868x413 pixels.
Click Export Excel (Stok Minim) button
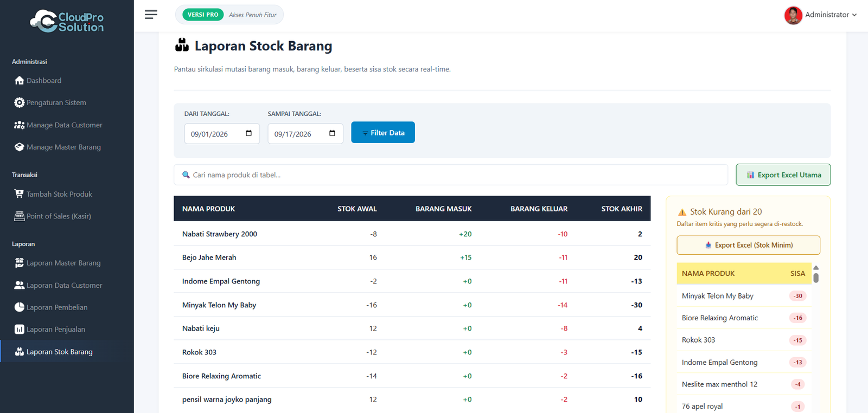749,245
